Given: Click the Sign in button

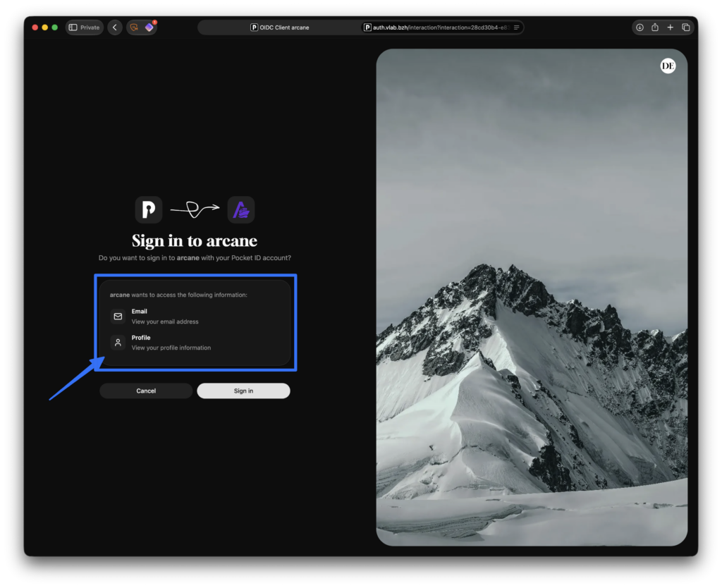Looking at the screenshot, I should coord(243,391).
